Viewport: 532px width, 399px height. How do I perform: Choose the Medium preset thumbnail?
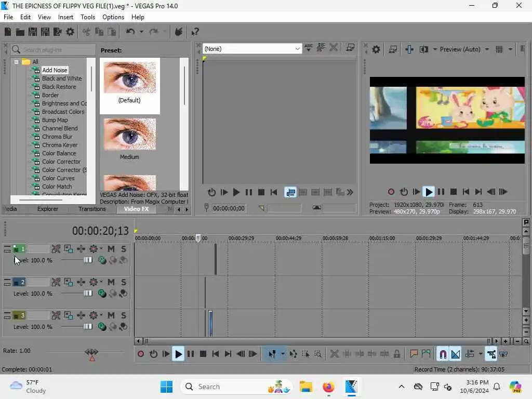pos(129,135)
